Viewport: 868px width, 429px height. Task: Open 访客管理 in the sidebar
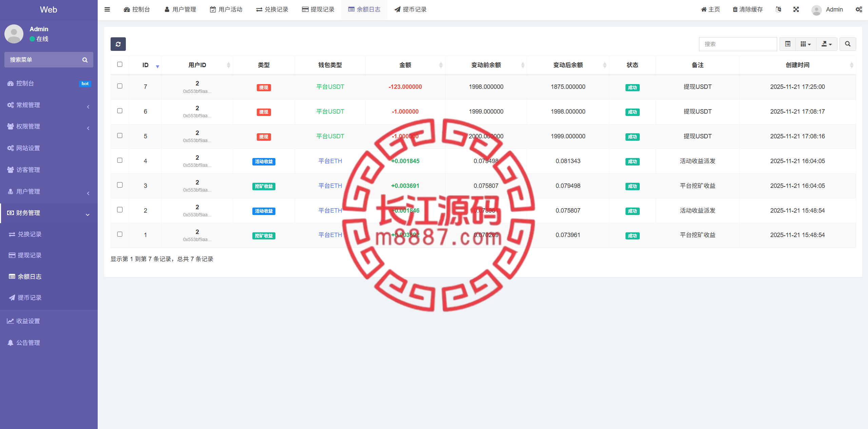tap(49, 170)
